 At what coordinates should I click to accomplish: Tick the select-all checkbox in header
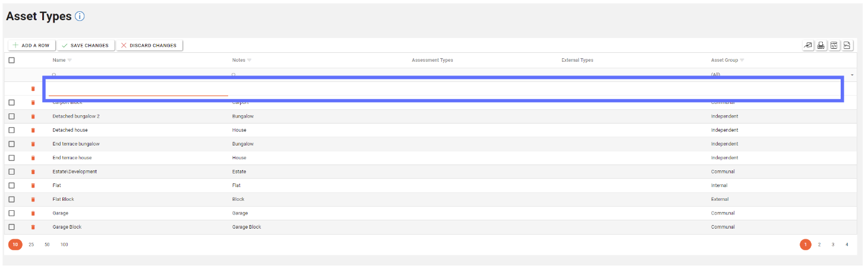12,60
